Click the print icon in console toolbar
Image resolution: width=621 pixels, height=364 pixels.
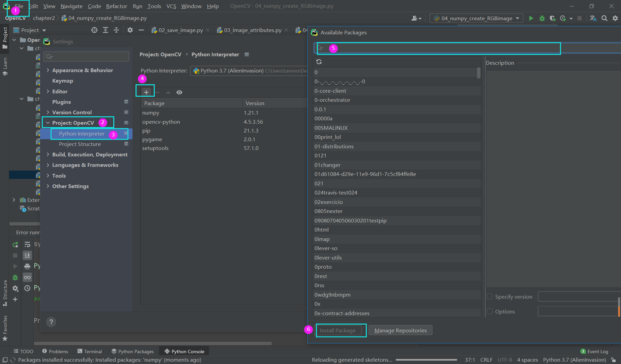[27, 266]
